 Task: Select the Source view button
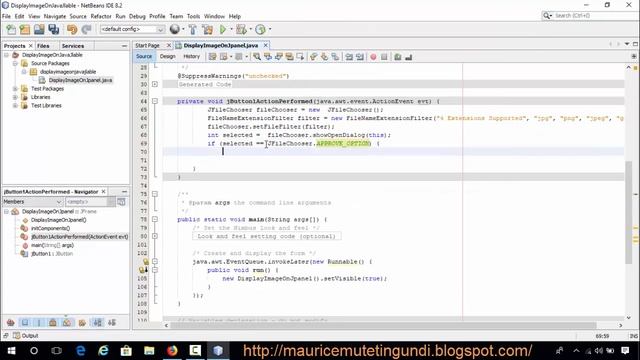click(x=144, y=56)
